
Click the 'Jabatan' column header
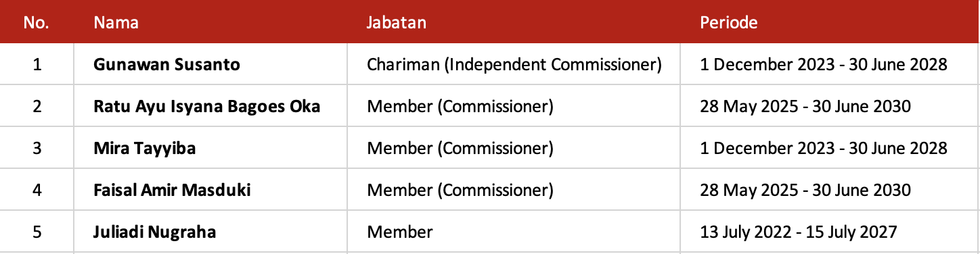coord(396,22)
